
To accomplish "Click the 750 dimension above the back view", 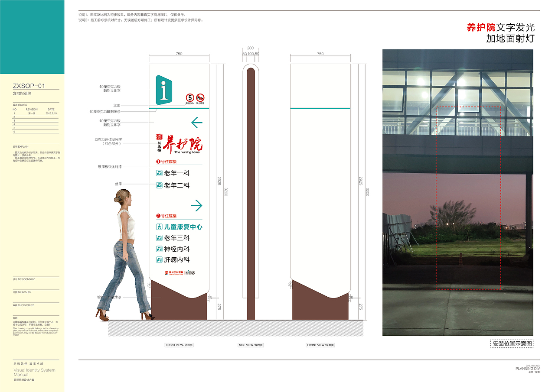I will [320, 54].
